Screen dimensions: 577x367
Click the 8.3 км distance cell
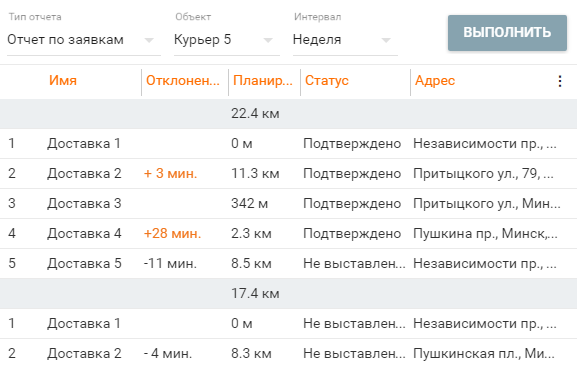coord(251,353)
